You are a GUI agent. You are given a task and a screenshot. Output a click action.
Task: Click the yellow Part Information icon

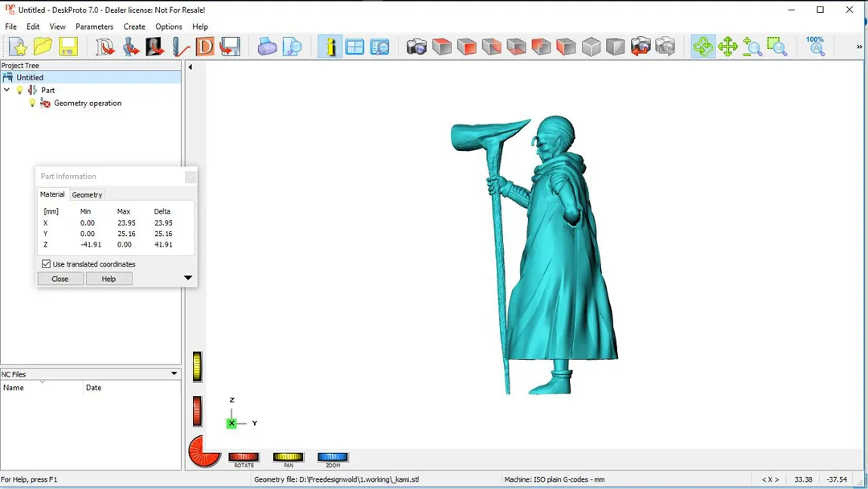pyautogui.click(x=330, y=47)
